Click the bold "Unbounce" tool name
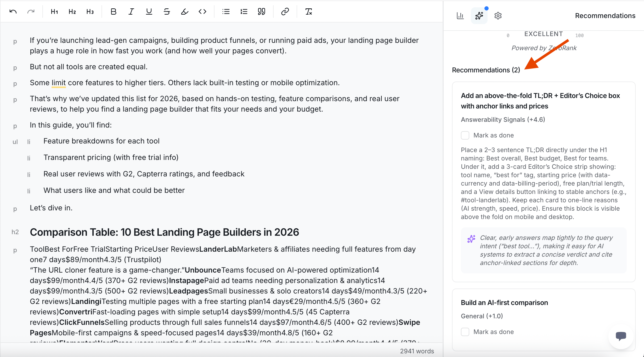 203,270
